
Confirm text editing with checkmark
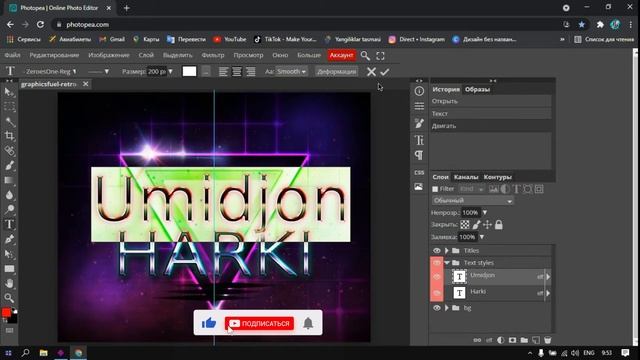click(384, 72)
